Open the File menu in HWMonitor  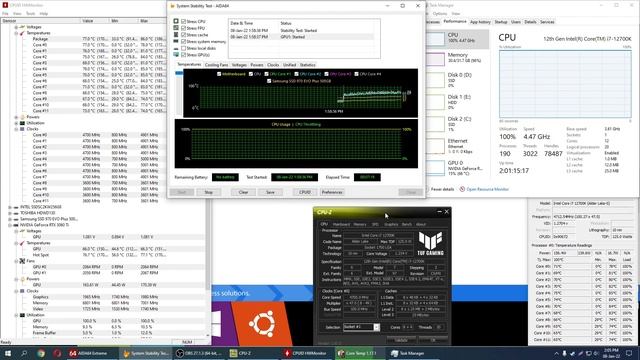coord(5,14)
